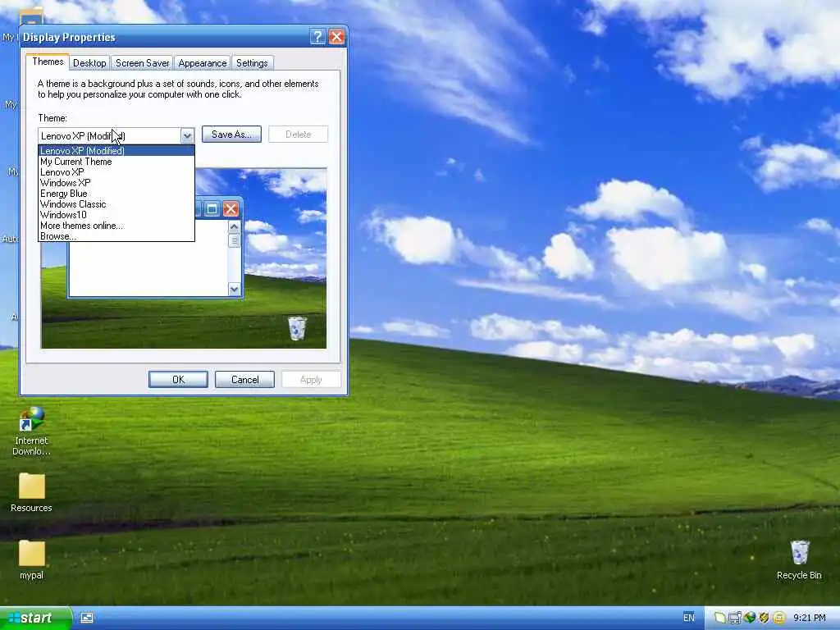Click the preview scrollbar thumb
The image size is (840, 630).
[234, 240]
